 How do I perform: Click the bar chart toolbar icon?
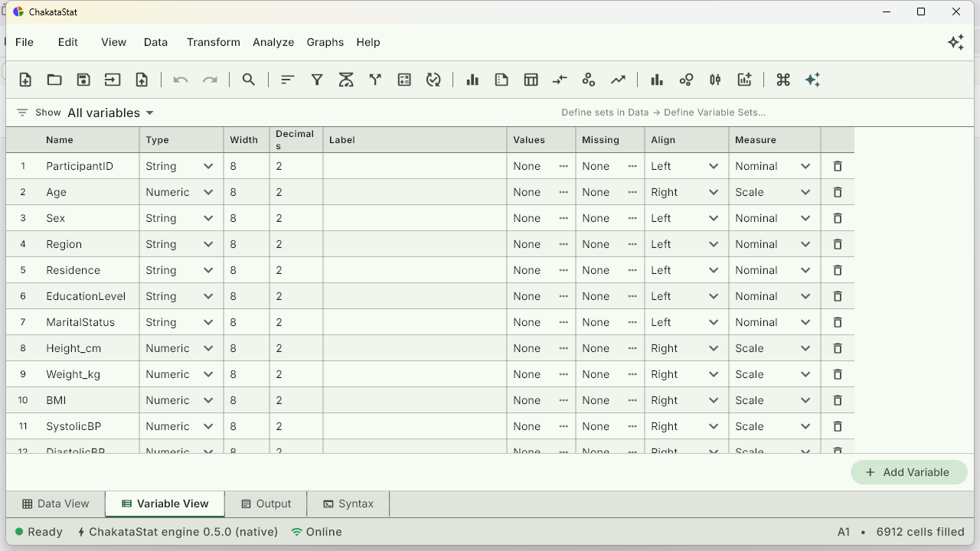472,80
